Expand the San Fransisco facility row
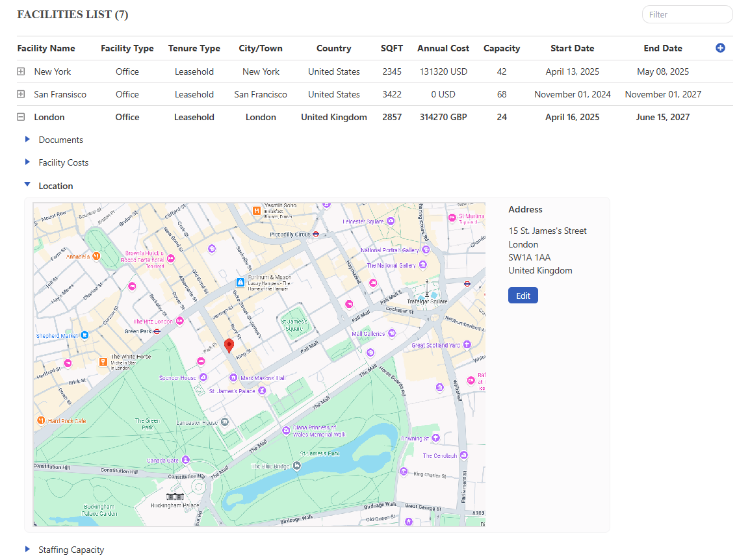This screenshot has height=560, width=750. pos(21,94)
